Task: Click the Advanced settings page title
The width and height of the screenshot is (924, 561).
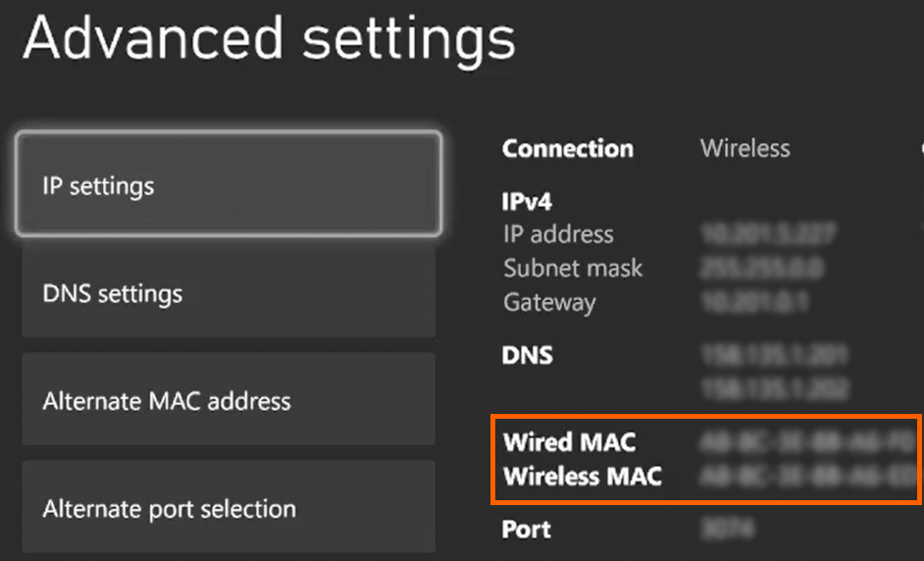Action: tap(269, 39)
